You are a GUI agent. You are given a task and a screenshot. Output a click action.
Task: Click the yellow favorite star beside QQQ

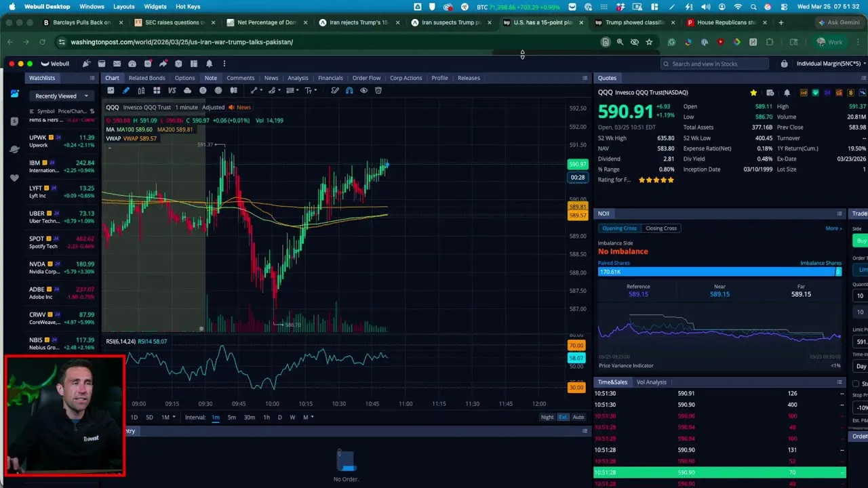point(753,93)
